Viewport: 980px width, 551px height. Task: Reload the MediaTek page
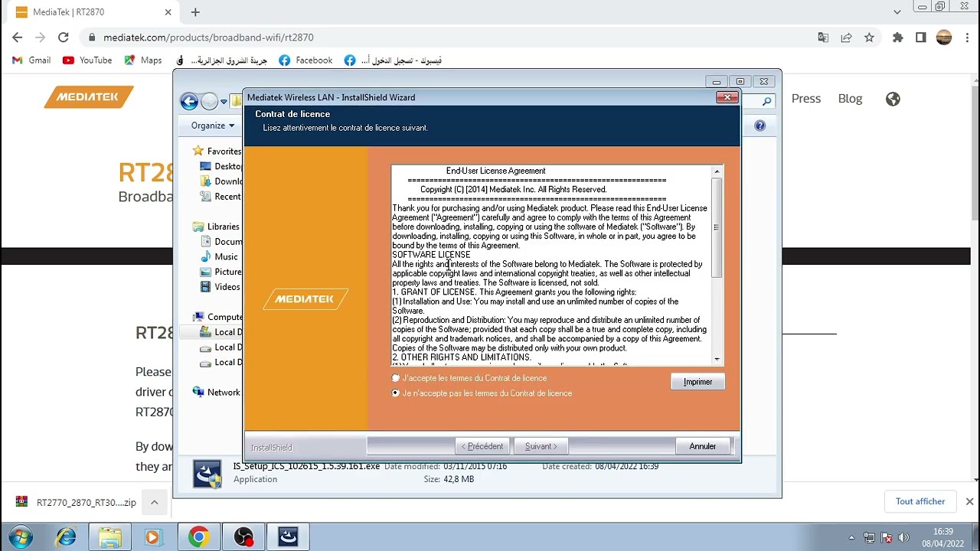tap(64, 37)
